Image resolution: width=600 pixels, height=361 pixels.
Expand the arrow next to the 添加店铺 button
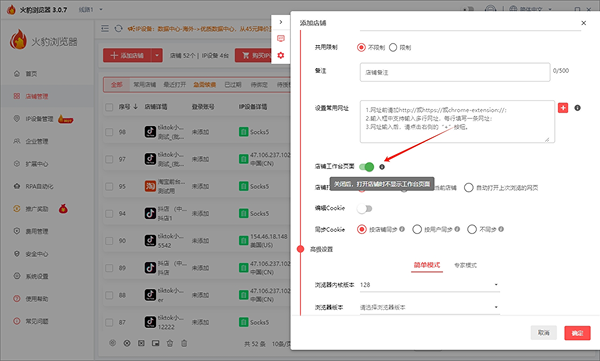[x=157, y=56]
